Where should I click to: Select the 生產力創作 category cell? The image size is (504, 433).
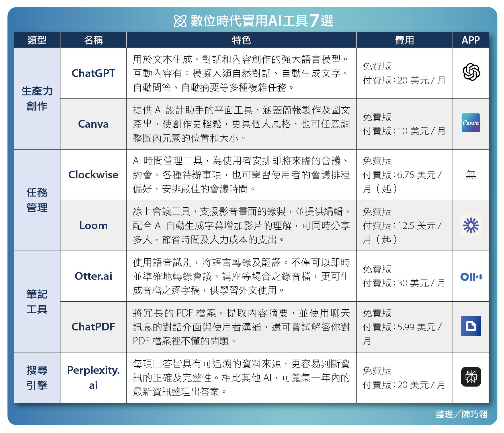click(x=37, y=99)
